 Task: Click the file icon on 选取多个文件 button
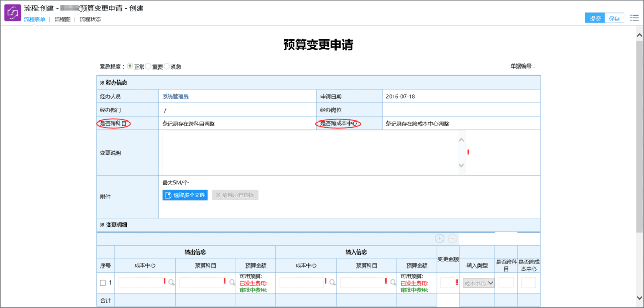click(168, 195)
